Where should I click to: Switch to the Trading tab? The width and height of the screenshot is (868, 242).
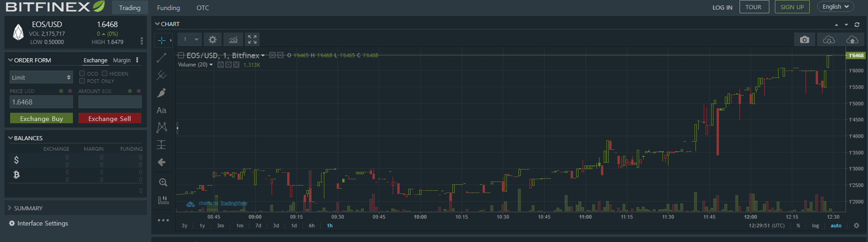click(x=130, y=8)
